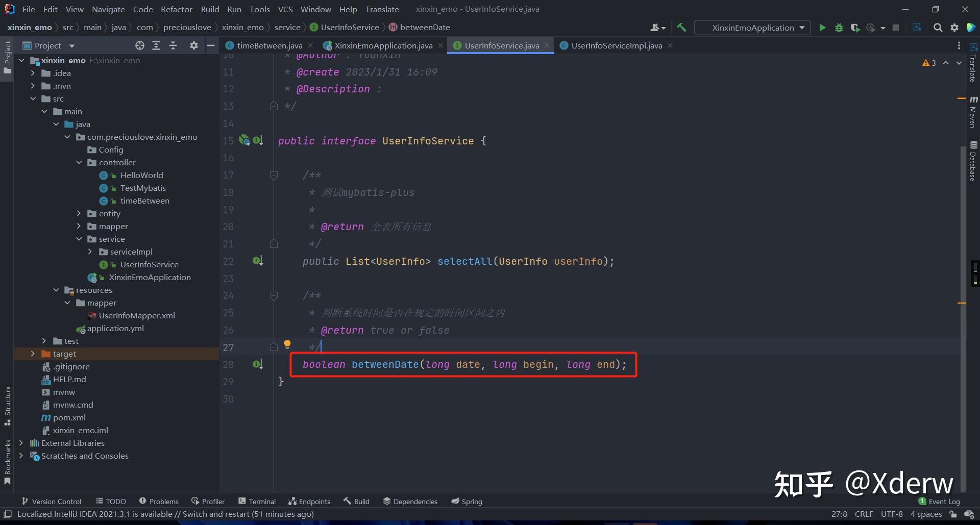Collapse All in the Project panel toolbar
The width and height of the screenshot is (980, 525).
173,45
